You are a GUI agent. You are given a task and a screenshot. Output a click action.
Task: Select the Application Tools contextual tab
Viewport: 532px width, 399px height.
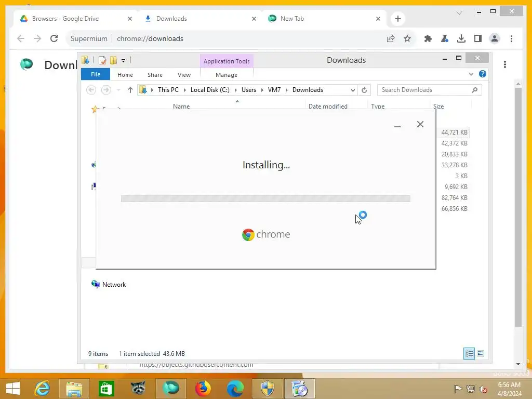click(x=227, y=61)
